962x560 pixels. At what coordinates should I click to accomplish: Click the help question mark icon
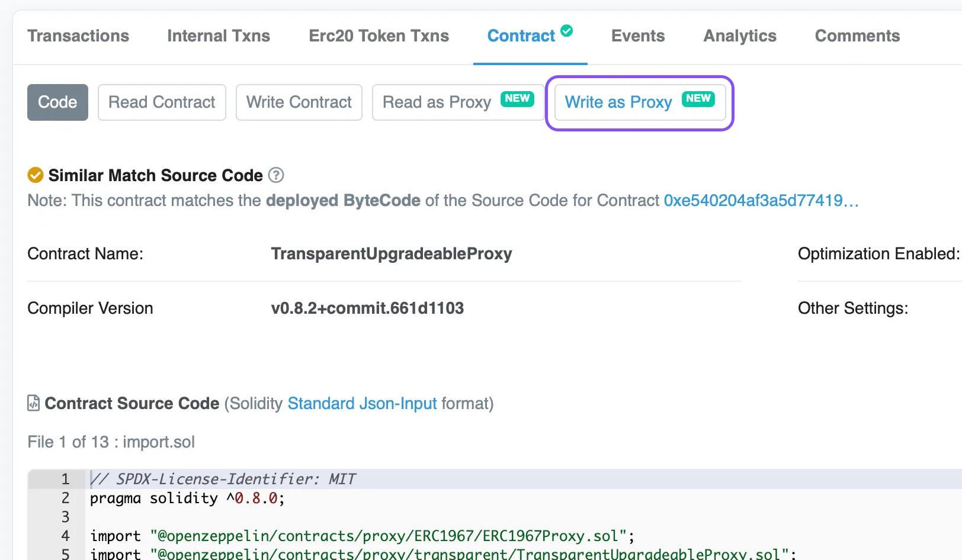[x=276, y=175]
